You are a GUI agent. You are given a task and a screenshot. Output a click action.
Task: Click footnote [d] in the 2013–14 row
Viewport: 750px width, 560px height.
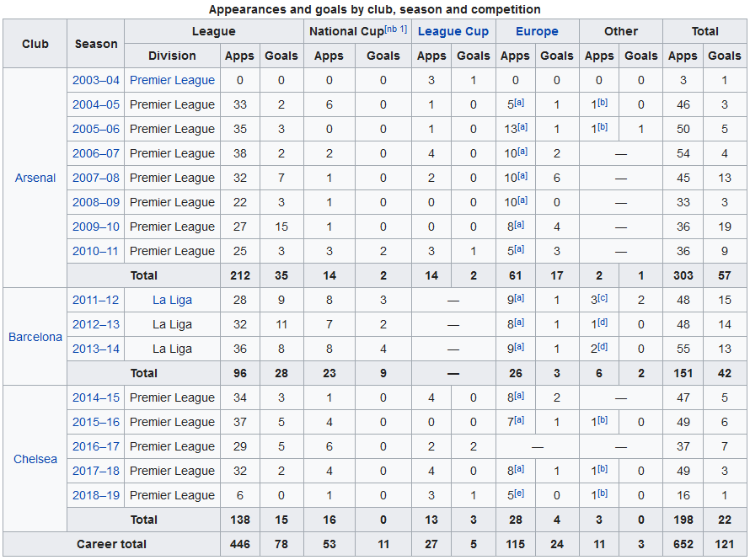[x=603, y=346]
